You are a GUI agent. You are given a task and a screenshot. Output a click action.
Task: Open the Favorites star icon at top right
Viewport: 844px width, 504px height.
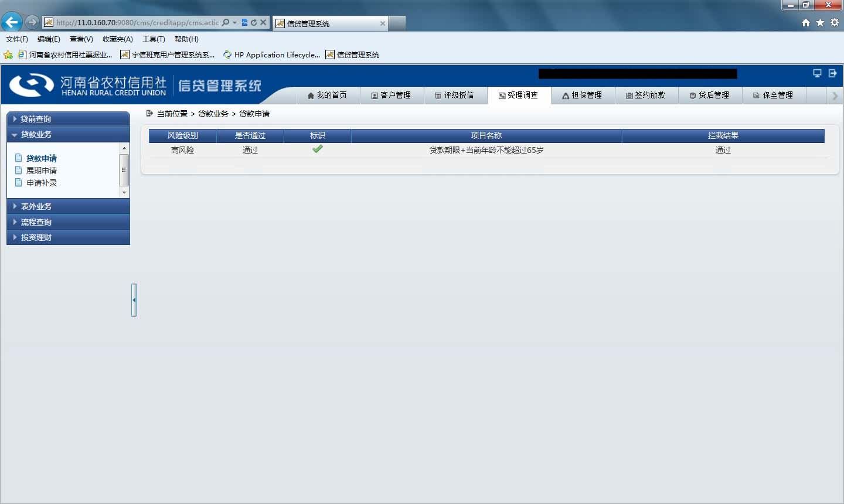(820, 22)
